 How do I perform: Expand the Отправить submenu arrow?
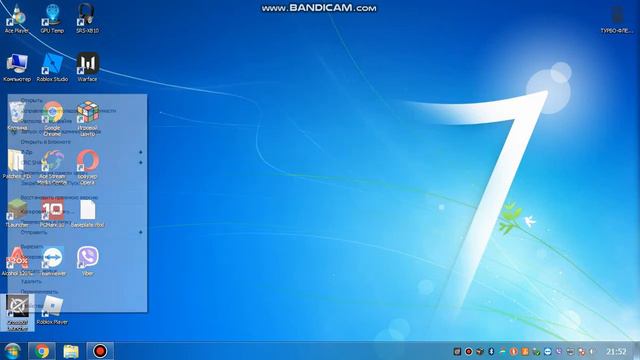(x=140, y=232)
